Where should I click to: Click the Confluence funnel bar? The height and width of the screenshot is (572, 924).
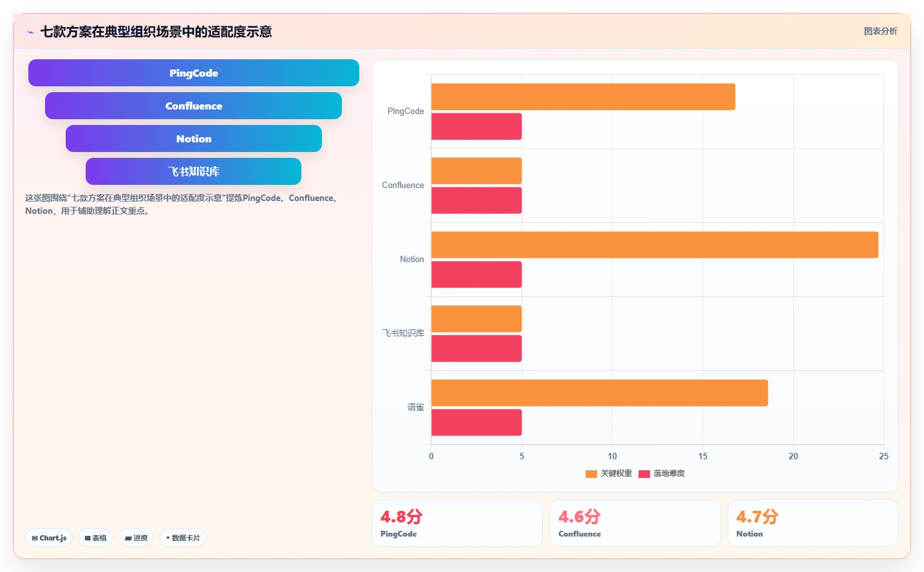click(x=193, y=106)
